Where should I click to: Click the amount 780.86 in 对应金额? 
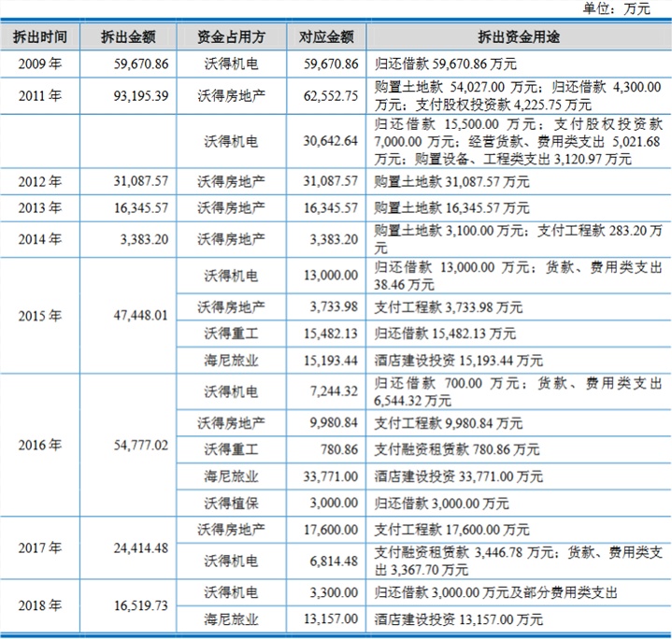click(339, 449)
